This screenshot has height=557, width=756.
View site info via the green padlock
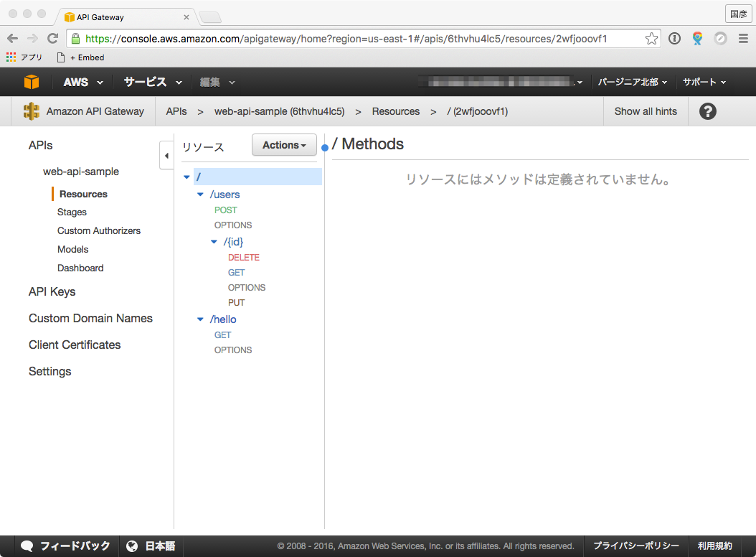[75, 39]
